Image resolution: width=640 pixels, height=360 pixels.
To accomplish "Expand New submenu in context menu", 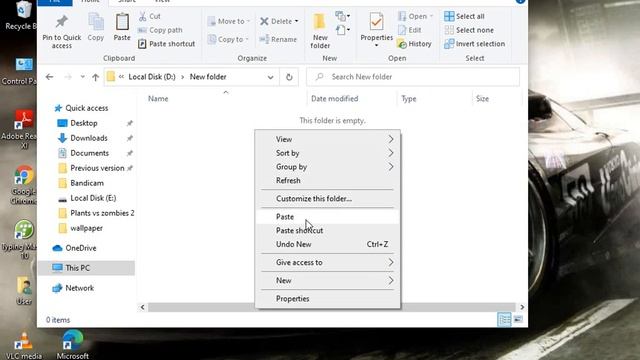I will pyautogui.click(x=327, y=280).
